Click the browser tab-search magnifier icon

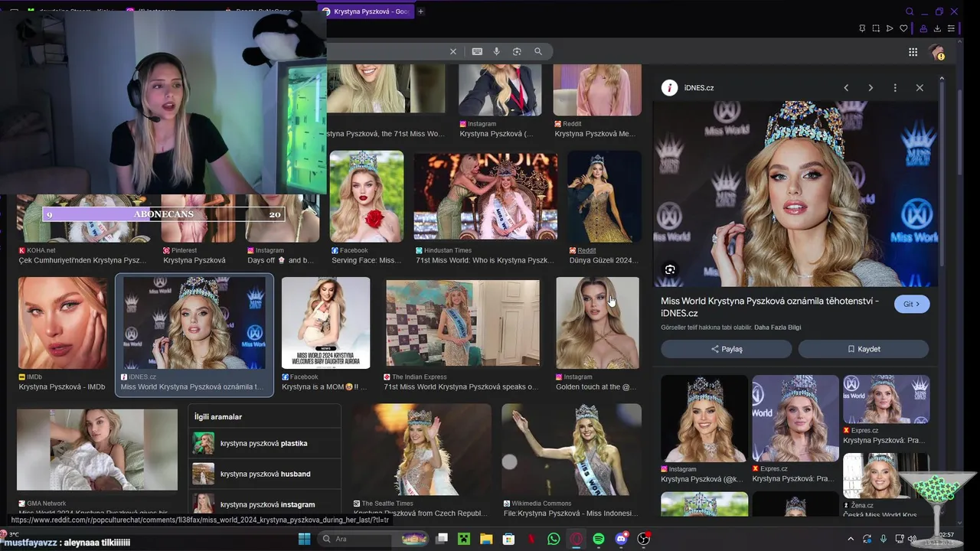(910, 11)
